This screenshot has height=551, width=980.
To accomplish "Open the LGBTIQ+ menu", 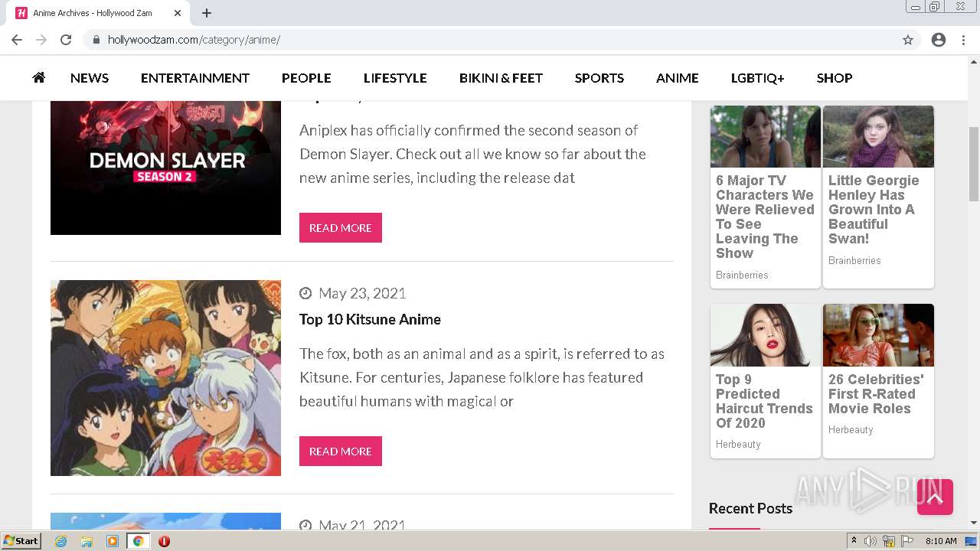I will (758, 78).
